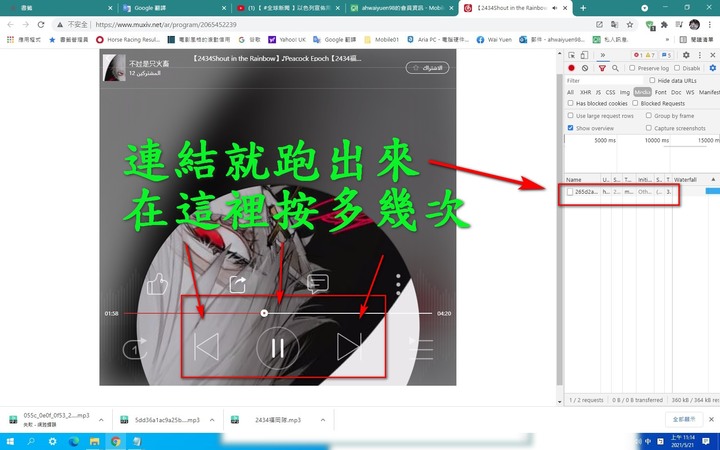Viewport: 720px width, 450px height.
Task: Toggle the network filter funnel icon
Action: point(602,68)
